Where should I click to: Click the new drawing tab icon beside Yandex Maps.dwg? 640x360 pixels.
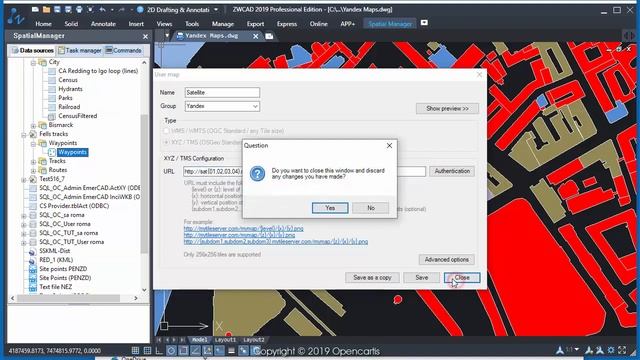pyautogui.click(x=269, y=36)
